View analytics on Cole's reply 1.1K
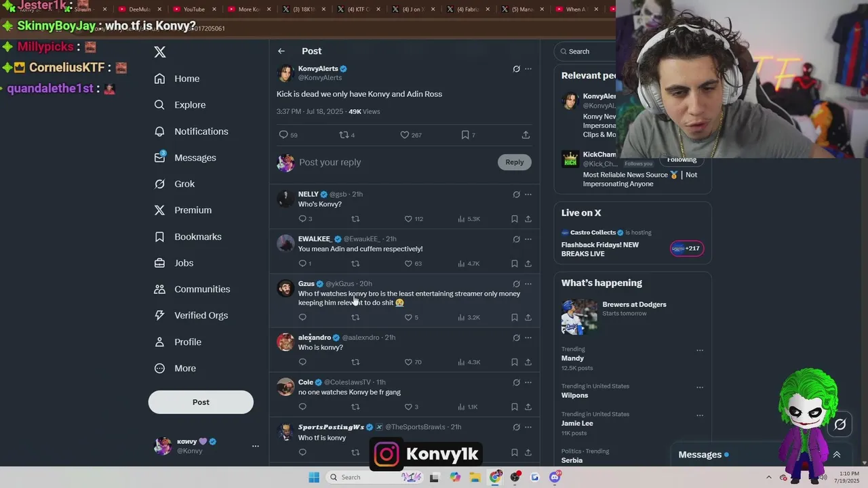This screenshot has height=488, width=868. pyautogui.click(x=468, y=407)
